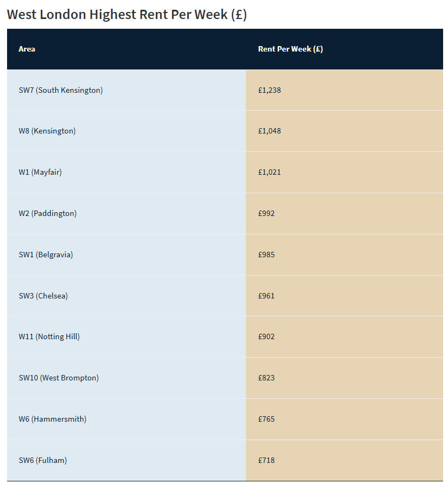Click the West London Highest Rent title
The width and height of the screenshot is (448, 483).
[127, 15]
